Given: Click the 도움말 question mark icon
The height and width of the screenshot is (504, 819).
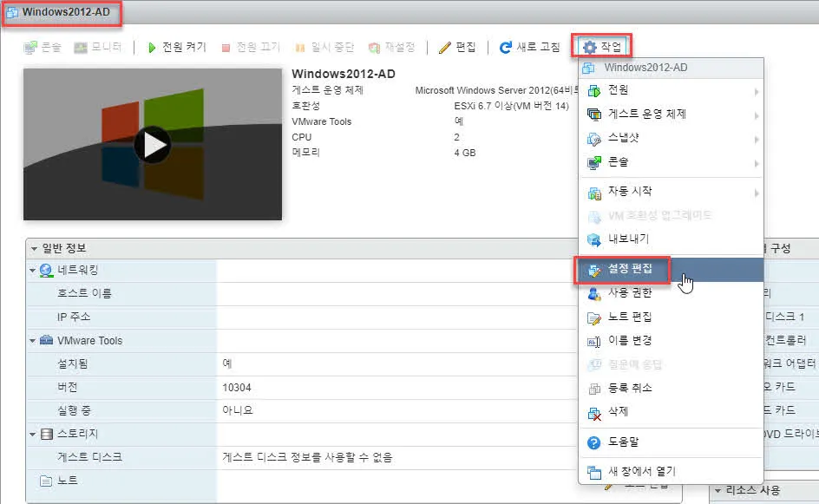Looking at the screenshot, I should tap(594, 442).
